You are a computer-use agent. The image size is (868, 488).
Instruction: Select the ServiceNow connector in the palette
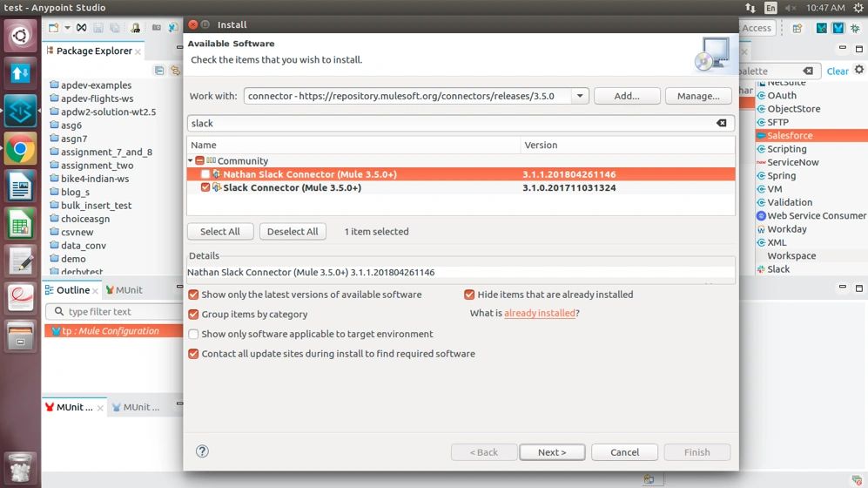coord(787,162)
